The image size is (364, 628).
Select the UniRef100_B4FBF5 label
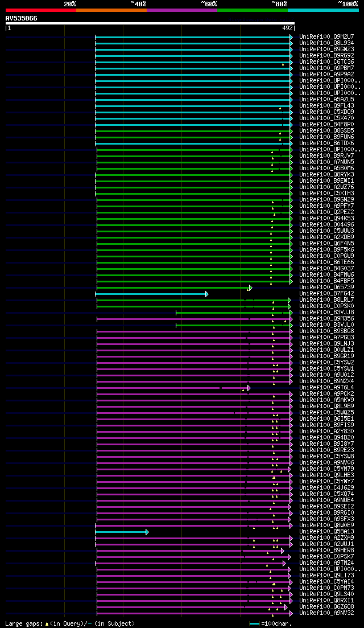326,281
